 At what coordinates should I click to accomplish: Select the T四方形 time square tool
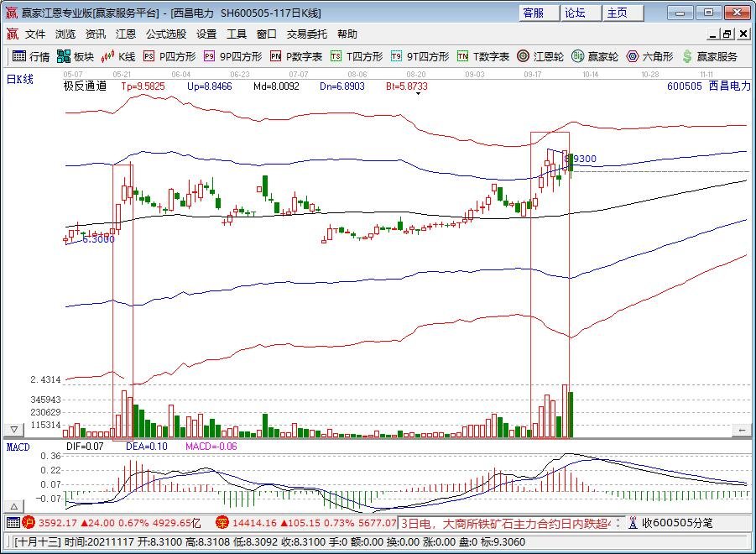pyautogui.click(x=356, y=56)
